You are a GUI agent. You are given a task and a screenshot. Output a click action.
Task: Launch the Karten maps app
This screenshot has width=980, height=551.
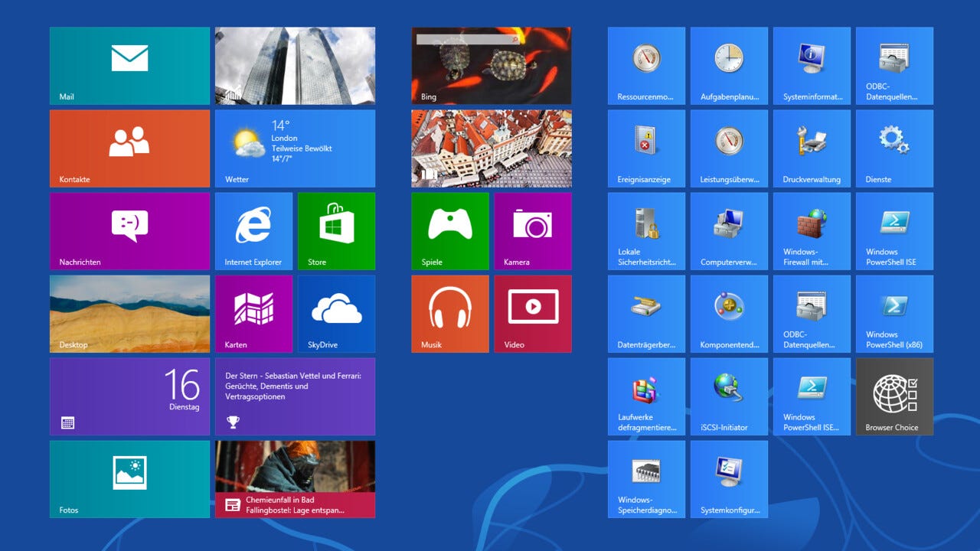(253, 313)
